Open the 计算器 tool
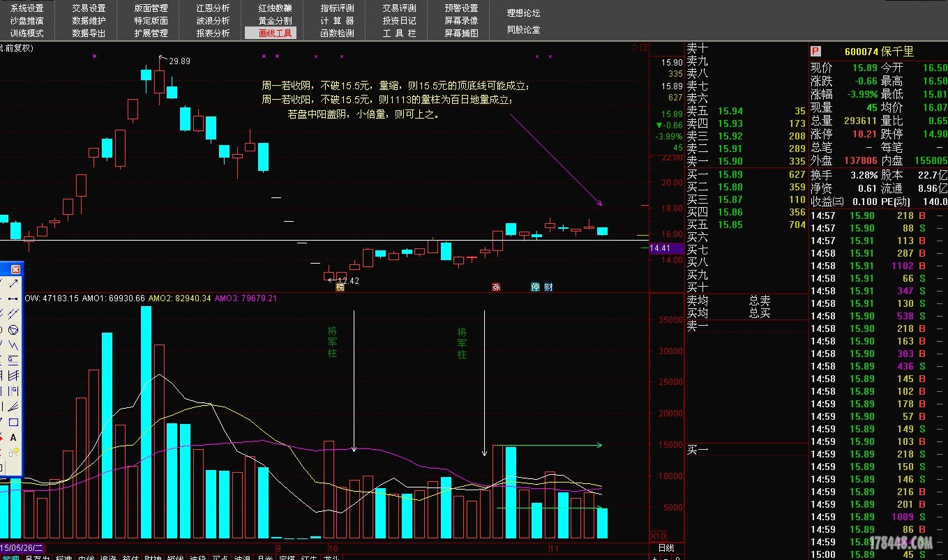This screenshot has width=948, height=560. tap(338, 21)
